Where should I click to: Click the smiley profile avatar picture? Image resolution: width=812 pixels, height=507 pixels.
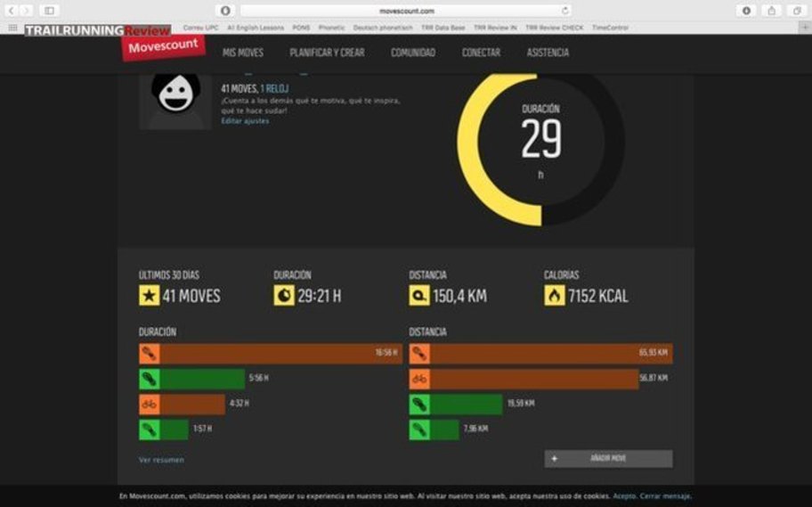click(x=175, y=101)
